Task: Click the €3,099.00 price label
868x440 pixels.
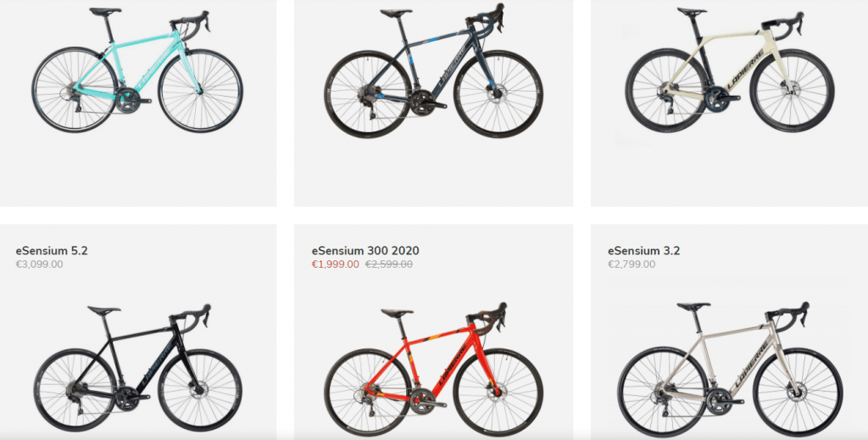Action: pos(39,265)
